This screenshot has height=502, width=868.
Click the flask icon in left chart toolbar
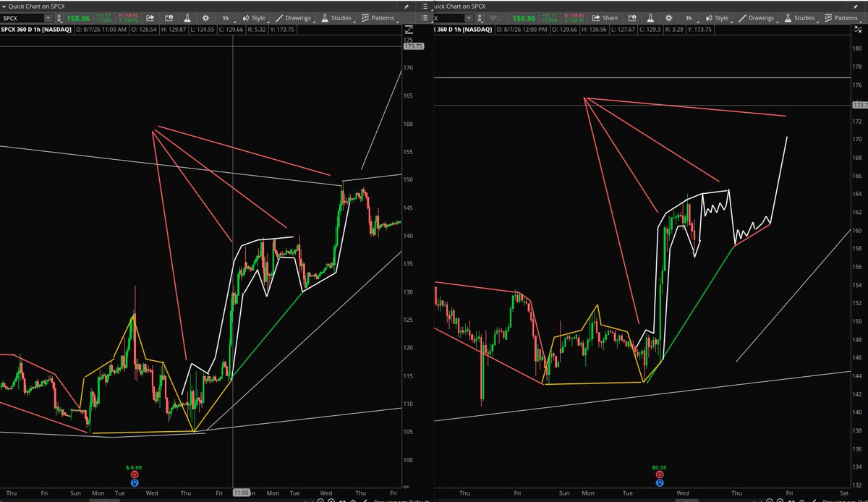click(187, 17)
